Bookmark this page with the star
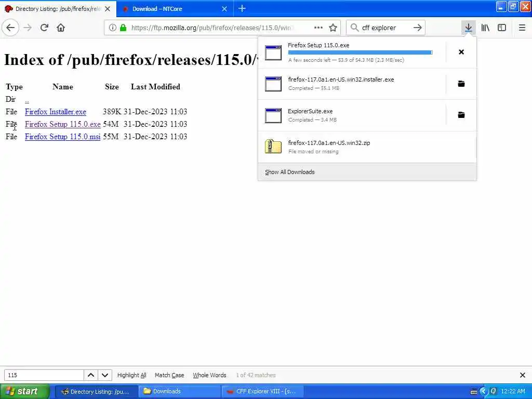Image resolution: width=532 pixels, height=399 pixels. (x=333, y=28)
